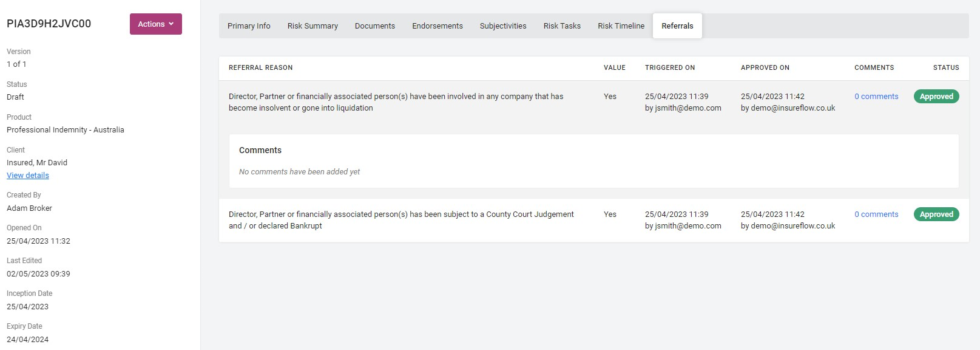View the Subjectivities tab
The width and height of the screenshot is (980, 350).
click(x=503, y=26)
